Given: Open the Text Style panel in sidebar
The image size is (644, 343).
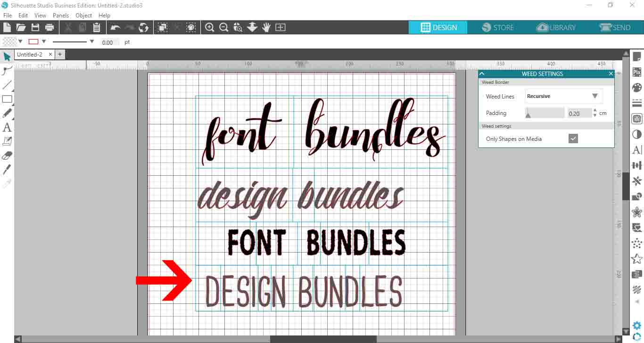Looking at the screenshot, I should coord(637,150).
